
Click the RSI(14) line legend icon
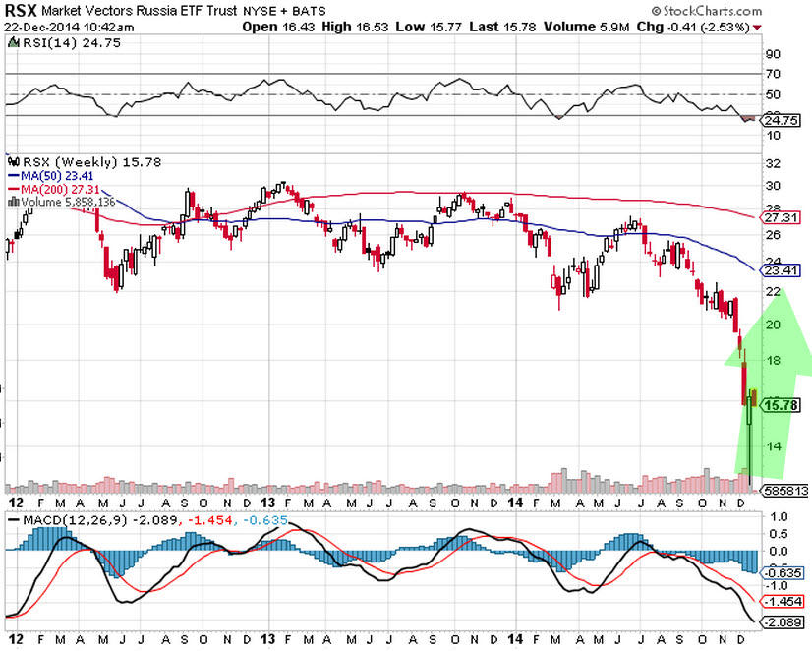[14, 44]
